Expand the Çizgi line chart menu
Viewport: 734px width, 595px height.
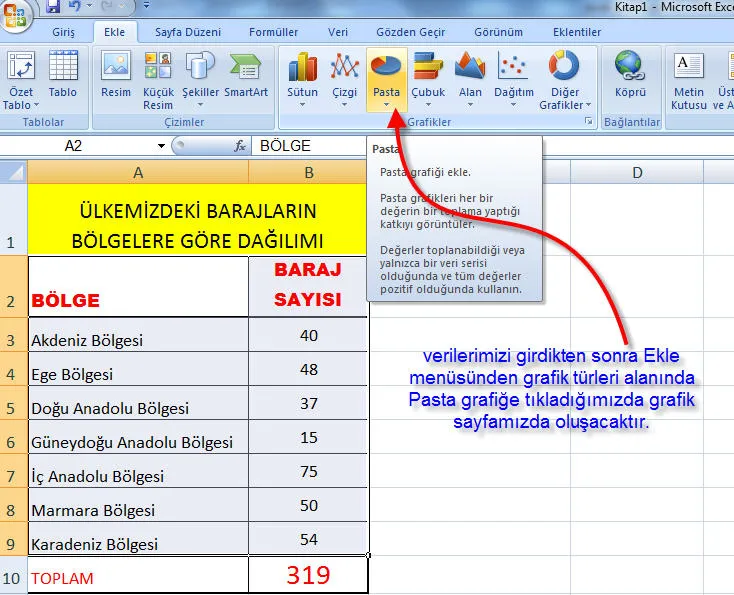click(x=345, y=78)
